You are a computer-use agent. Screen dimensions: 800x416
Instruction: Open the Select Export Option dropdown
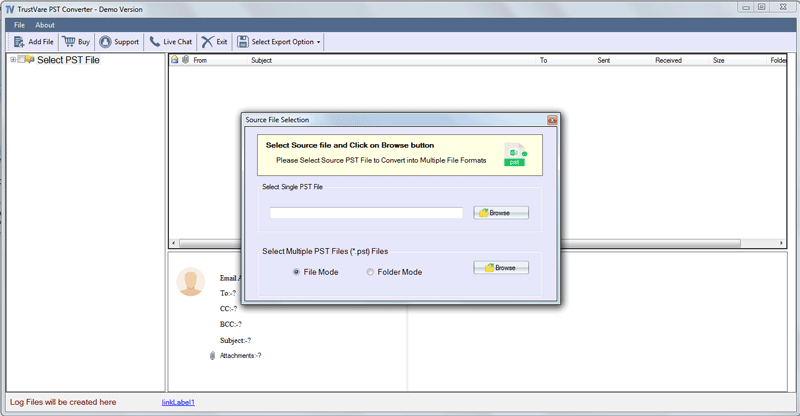click(279, 42)
